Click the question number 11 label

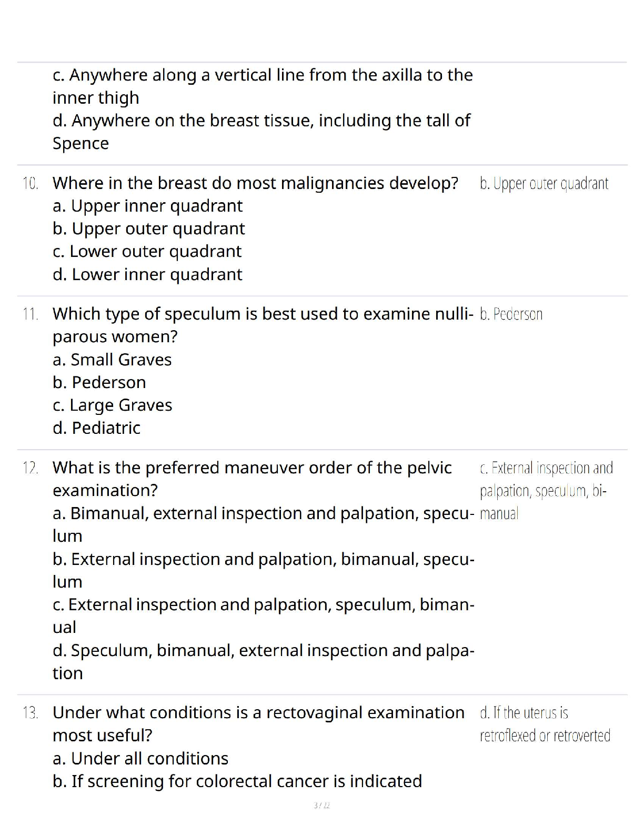tap(31, 314)
